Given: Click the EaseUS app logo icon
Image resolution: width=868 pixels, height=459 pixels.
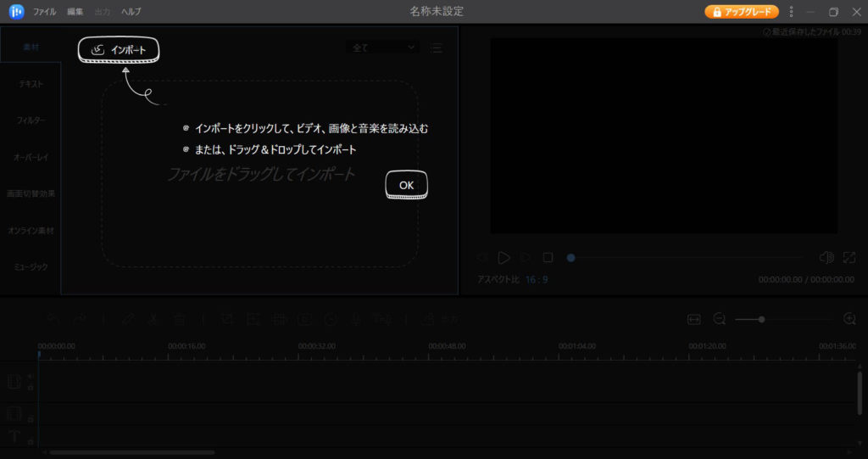Looking at the screenshot, I should [x=17, y=12].
